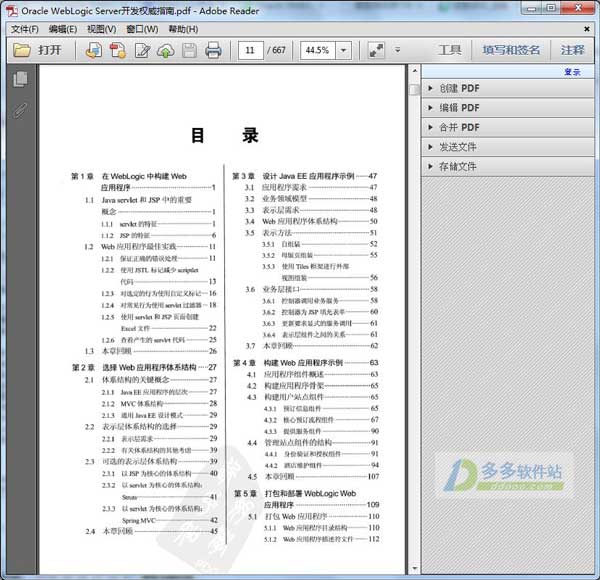This screenshot has height=580, width=600.
Task: Expand the 编辑 PDF section
Action: click(x=508, y=108)
